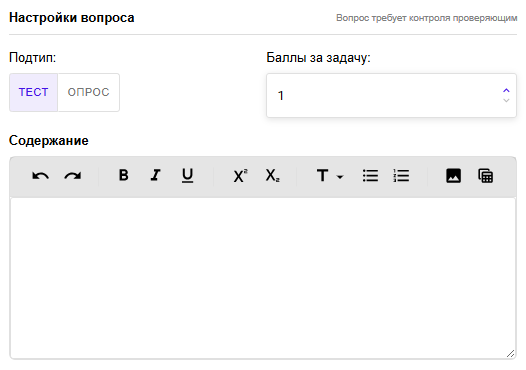Insert an image into content
Viewport: 526px width, 370px height.
[454, 175]
